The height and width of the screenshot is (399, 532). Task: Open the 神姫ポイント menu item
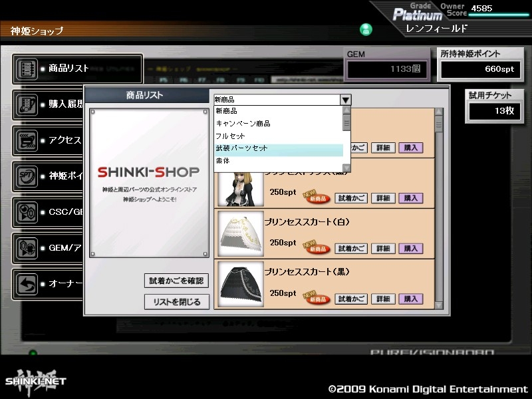[48, 176]
